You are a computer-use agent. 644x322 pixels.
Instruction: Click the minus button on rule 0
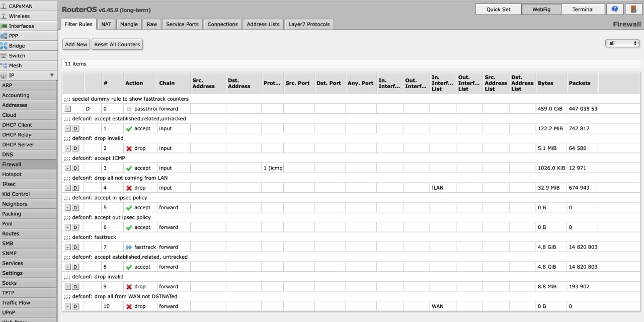(68, 109)
